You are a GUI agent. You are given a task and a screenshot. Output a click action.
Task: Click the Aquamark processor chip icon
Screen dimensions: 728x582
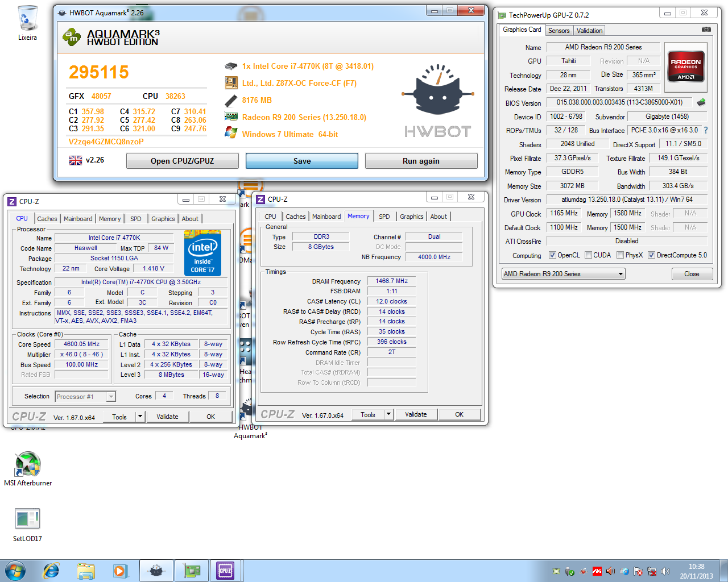point(231,66)
